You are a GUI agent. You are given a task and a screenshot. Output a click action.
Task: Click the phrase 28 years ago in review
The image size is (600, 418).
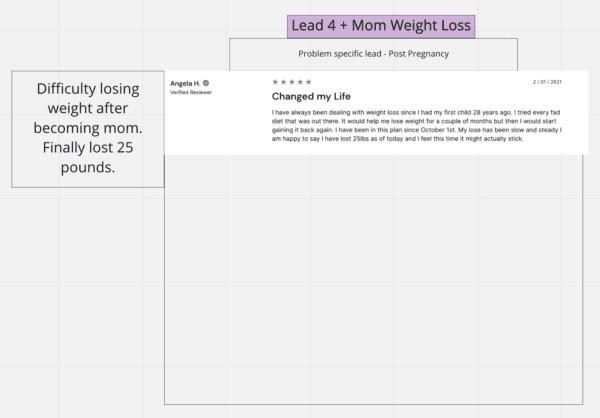click(492, 112)
